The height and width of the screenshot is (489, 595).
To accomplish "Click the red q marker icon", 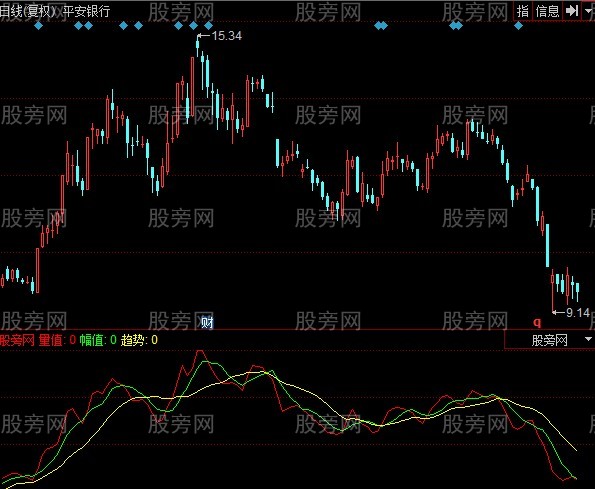I will [x=537, y=323].
